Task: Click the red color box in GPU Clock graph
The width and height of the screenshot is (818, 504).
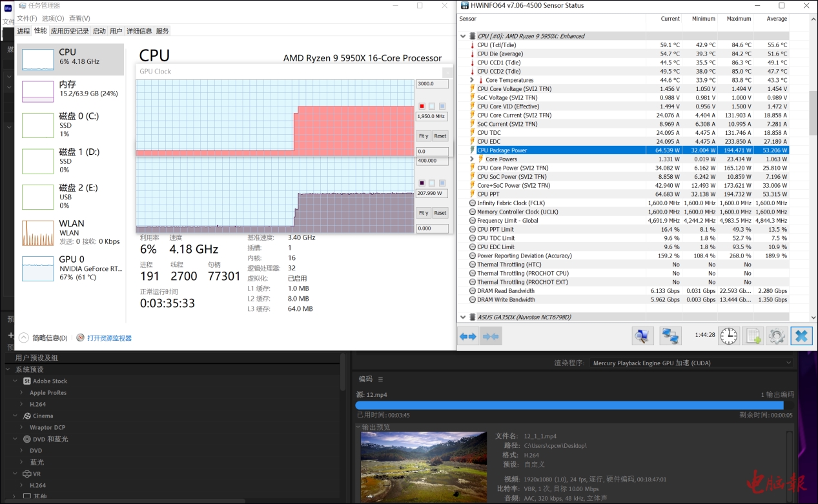Action: pyautogui.click(x=422, y=106)
